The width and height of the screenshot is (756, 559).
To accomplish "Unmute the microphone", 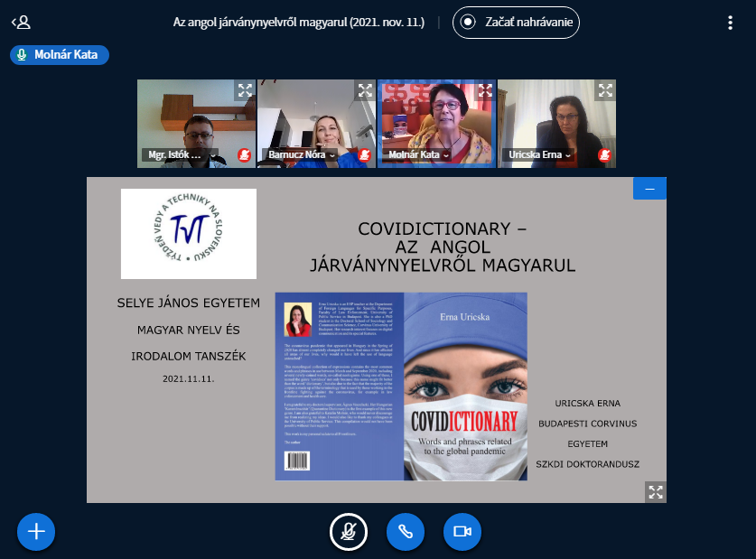I will coord(348,531).
